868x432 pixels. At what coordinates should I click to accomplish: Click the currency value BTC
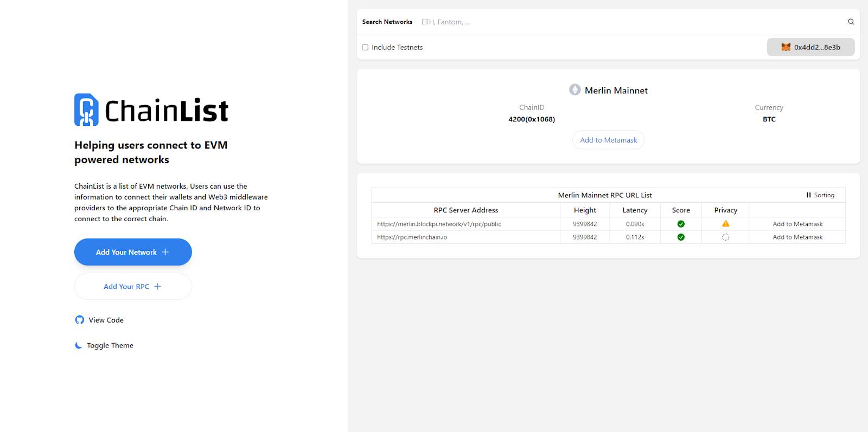[x=769, y=119]
